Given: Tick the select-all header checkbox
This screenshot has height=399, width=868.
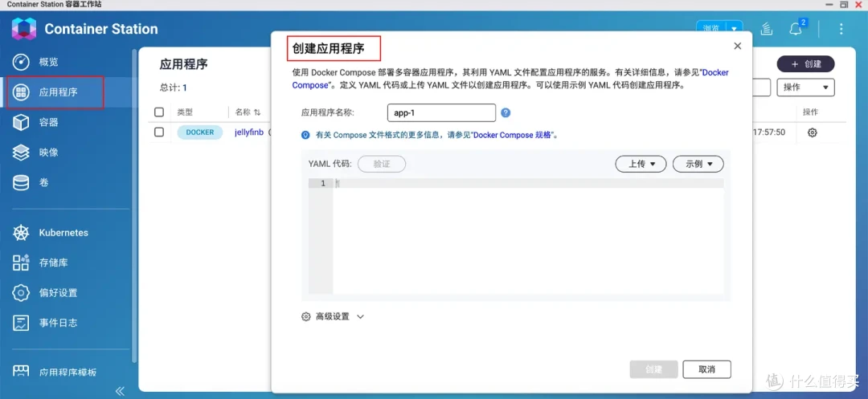Looking at the screenshot, I should click(x=159, y=112).
